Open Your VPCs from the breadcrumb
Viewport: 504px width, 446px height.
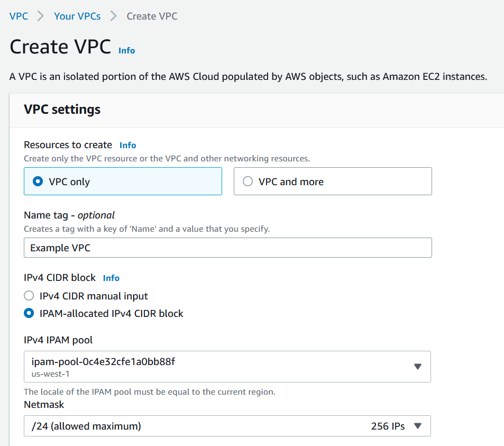pos(77,16)
